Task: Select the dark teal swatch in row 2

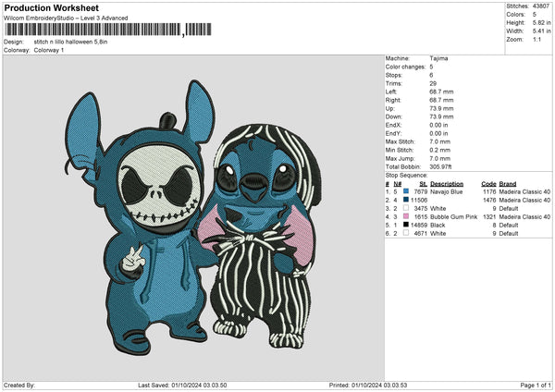Action: 405,200
